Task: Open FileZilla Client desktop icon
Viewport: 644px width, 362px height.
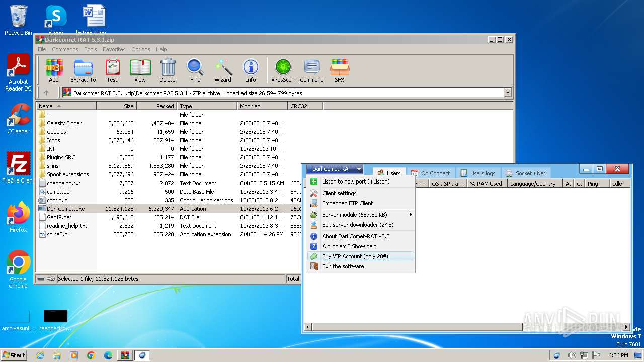Action: [18, 167]
